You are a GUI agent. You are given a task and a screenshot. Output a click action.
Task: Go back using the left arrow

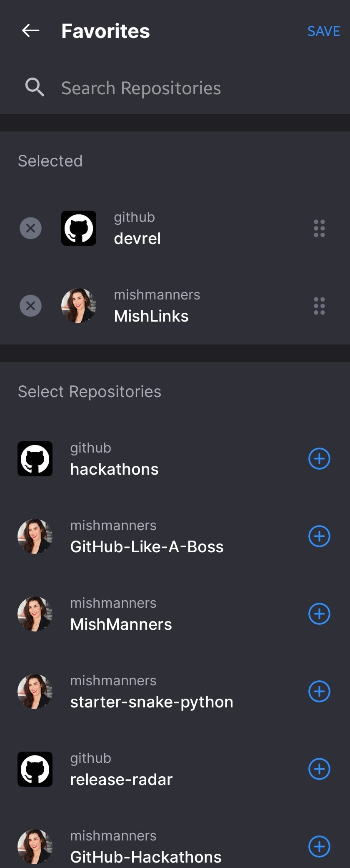point(30,30)
